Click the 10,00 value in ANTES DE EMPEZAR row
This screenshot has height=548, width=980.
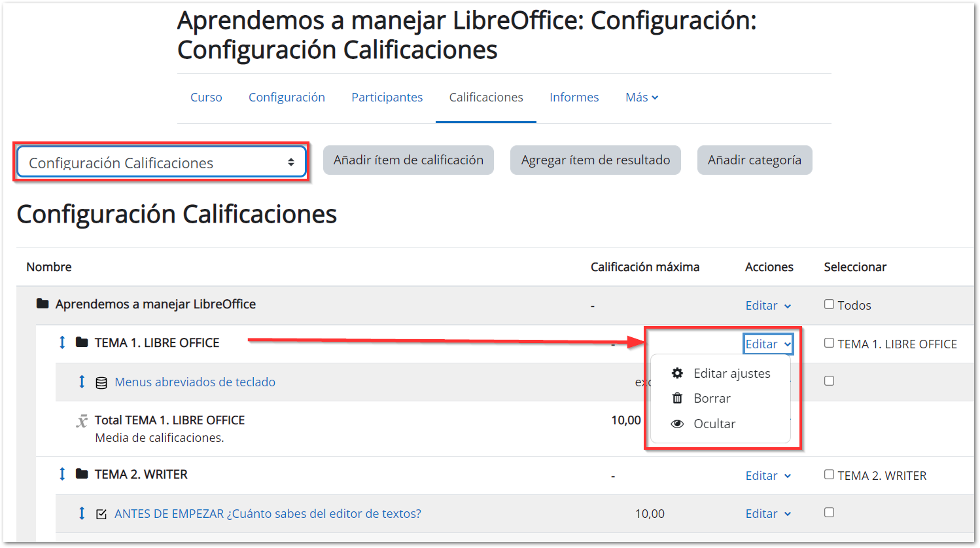[650, 513]
